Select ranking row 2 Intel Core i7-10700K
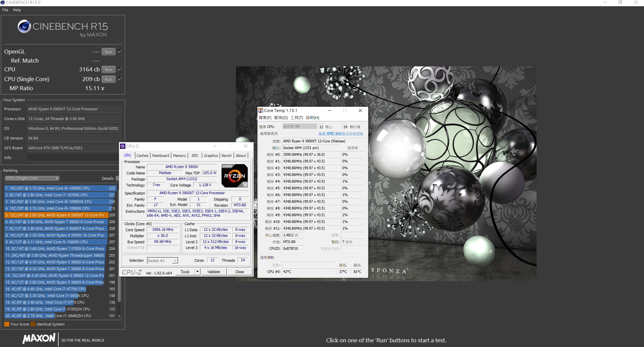644x347 pixels. 60,195
